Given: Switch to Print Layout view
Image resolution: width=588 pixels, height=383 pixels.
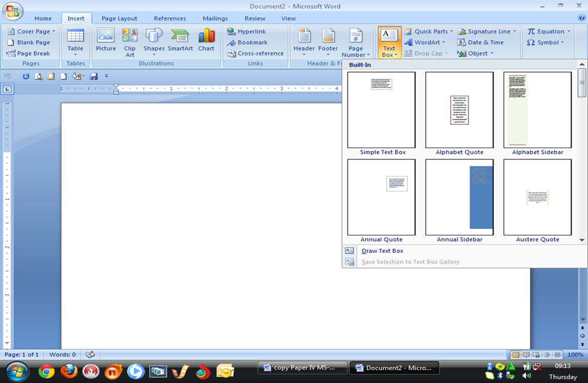Looking at the screenshot, I should (516, 354).
